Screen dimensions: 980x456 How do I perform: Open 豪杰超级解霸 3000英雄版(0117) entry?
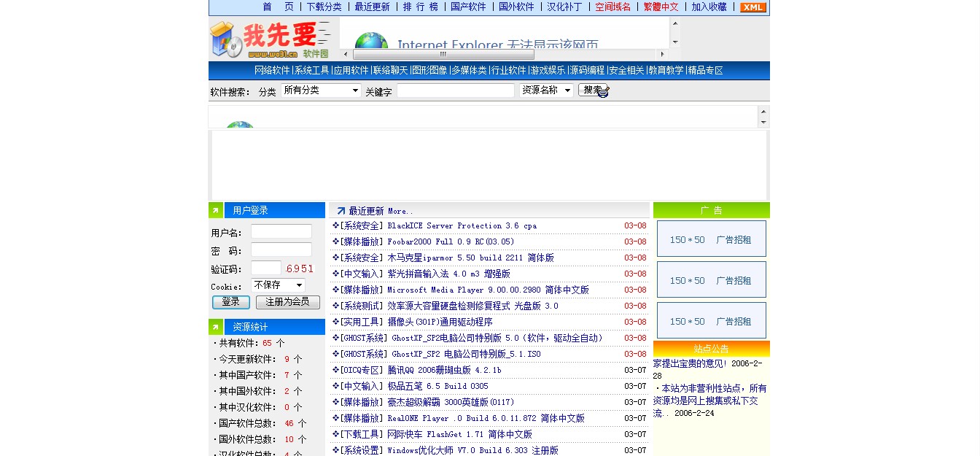[x=451, y=403]
